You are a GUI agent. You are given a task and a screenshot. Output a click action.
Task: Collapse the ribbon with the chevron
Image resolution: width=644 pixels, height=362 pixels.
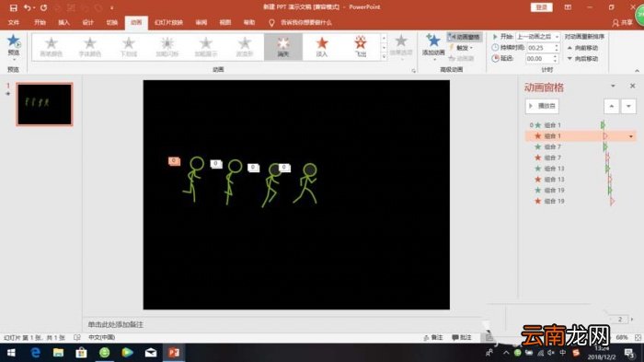click(x=637, y=71)
